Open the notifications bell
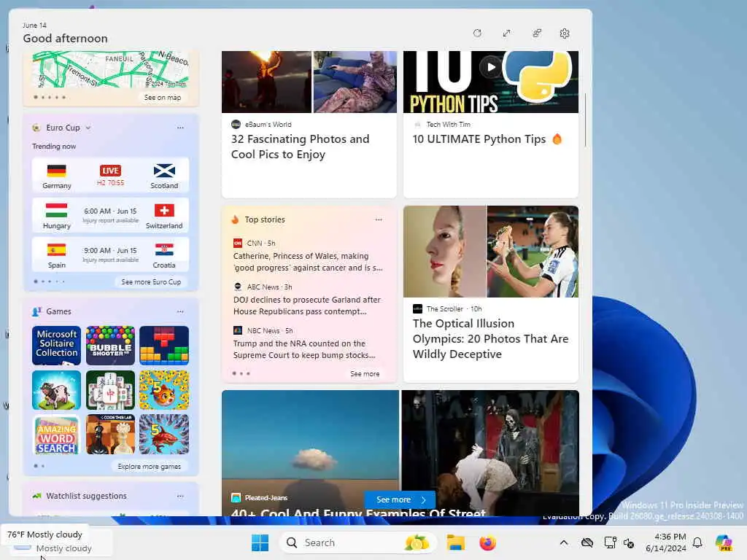Screen dimensions: 747x560 [x=697, y=542]
